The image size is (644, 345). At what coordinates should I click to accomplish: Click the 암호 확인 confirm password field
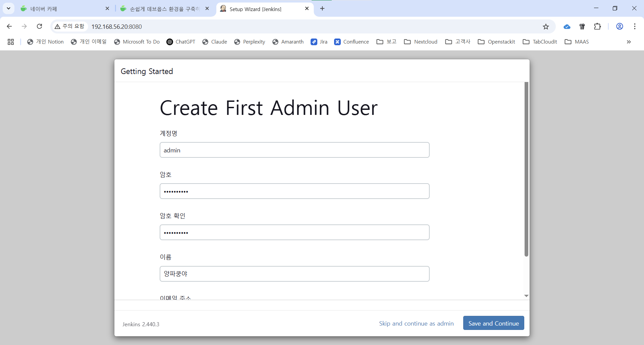(x=294, y=232)
